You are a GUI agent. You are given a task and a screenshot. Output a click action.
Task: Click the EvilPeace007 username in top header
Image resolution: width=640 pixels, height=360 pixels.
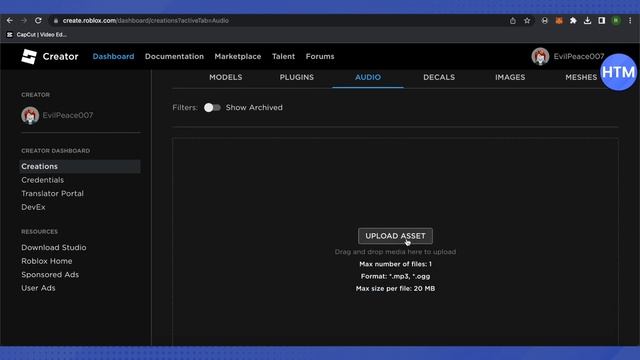578,56
